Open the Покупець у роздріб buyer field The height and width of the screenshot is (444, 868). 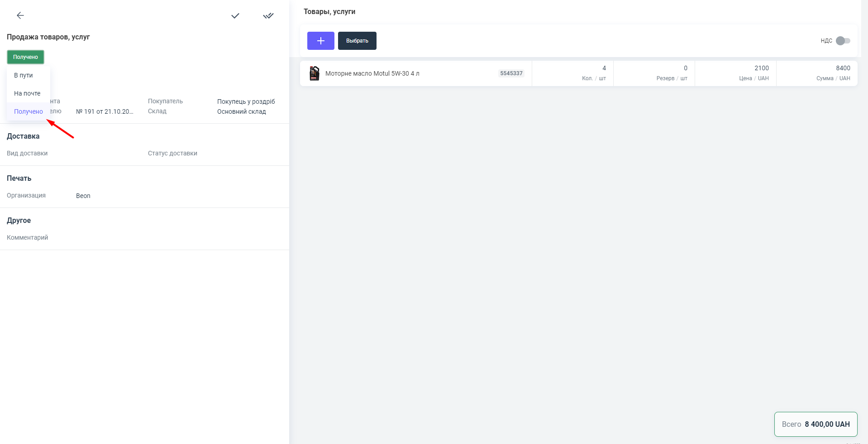point(246,101)
